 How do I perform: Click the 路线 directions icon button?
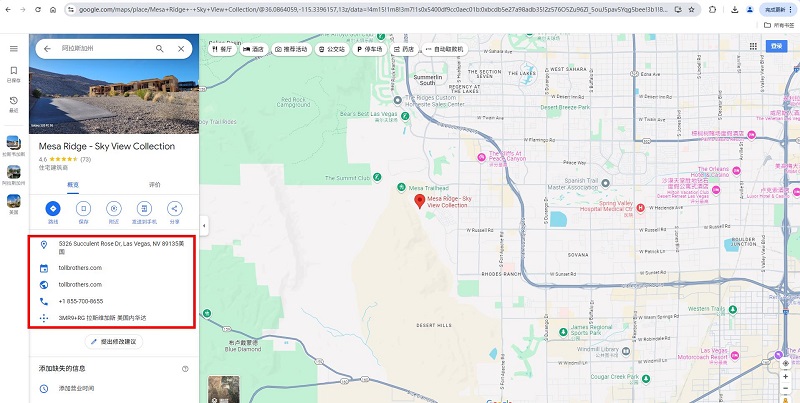pyautogui.click(x=53, y=209)
